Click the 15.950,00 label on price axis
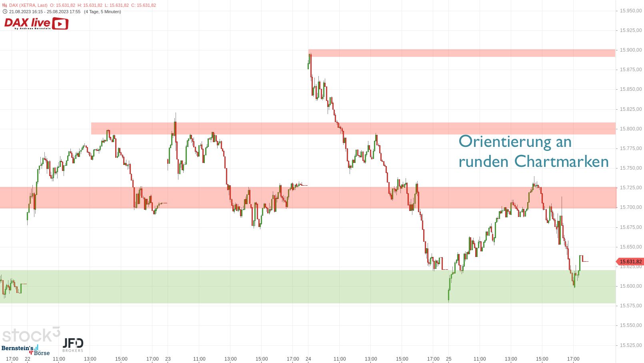The image size is (644, 363). pyautogui.click(x=631, y=11)
